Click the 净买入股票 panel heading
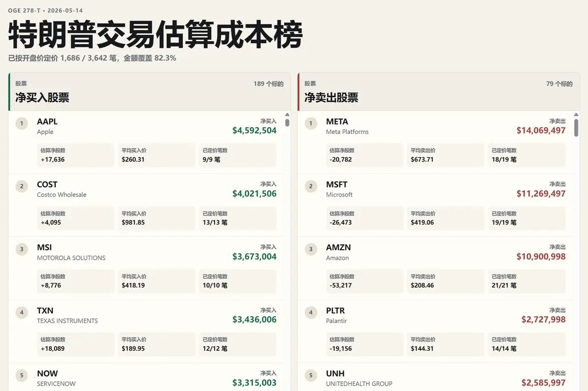Image resolution: width=588 pixels, height=391 pixels. (x=42, y=98)
